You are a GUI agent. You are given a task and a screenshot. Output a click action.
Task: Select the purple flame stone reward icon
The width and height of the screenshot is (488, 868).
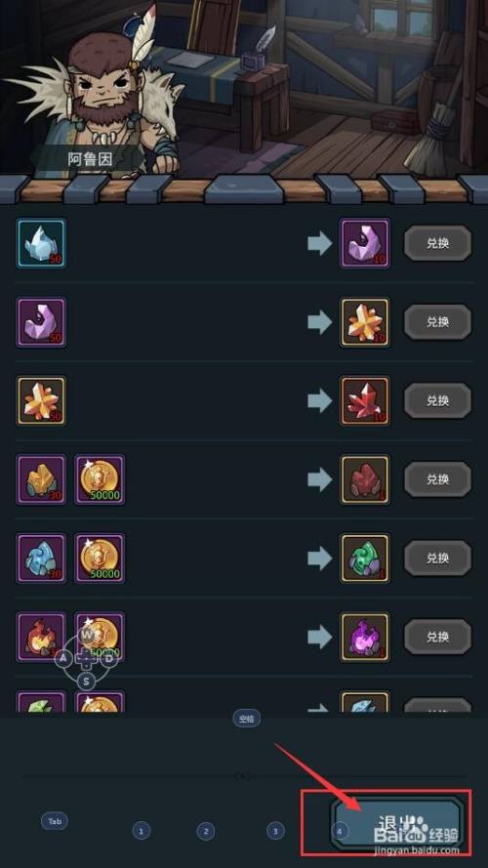click(365, 637)
